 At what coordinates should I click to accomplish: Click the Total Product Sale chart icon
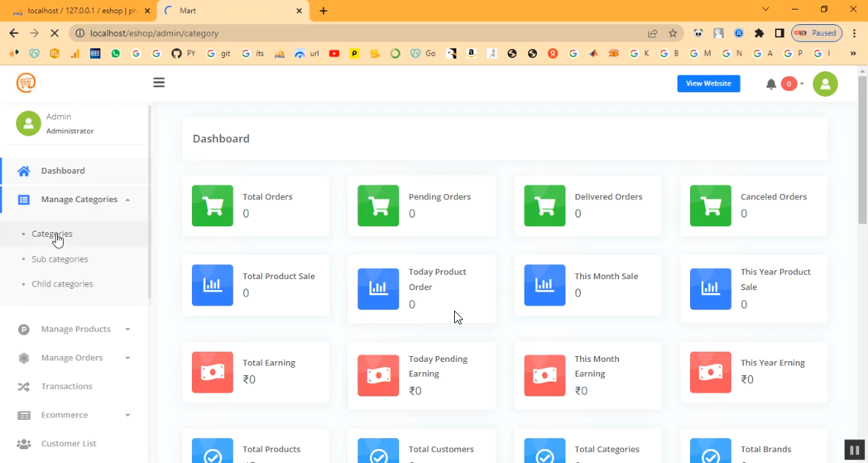point(212,285)
